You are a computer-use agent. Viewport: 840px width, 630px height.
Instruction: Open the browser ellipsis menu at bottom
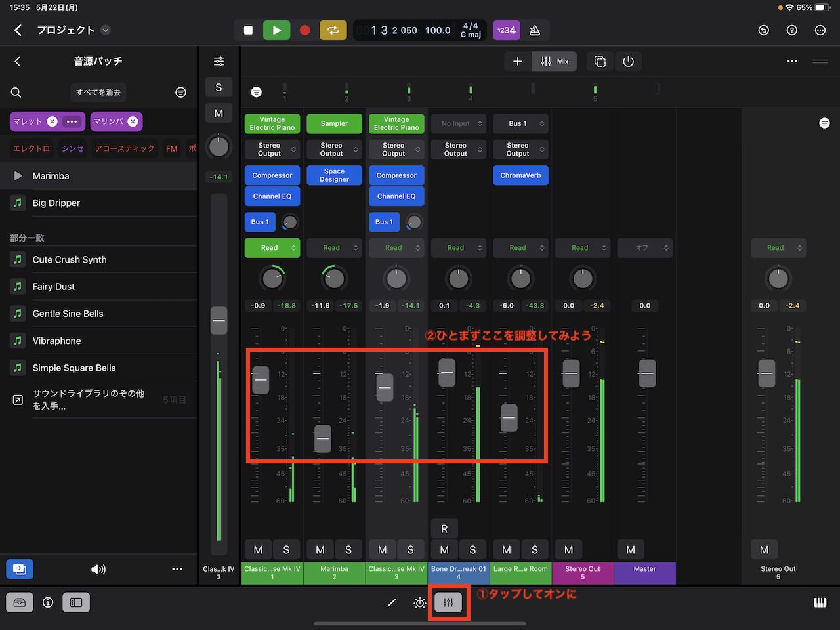177,569
